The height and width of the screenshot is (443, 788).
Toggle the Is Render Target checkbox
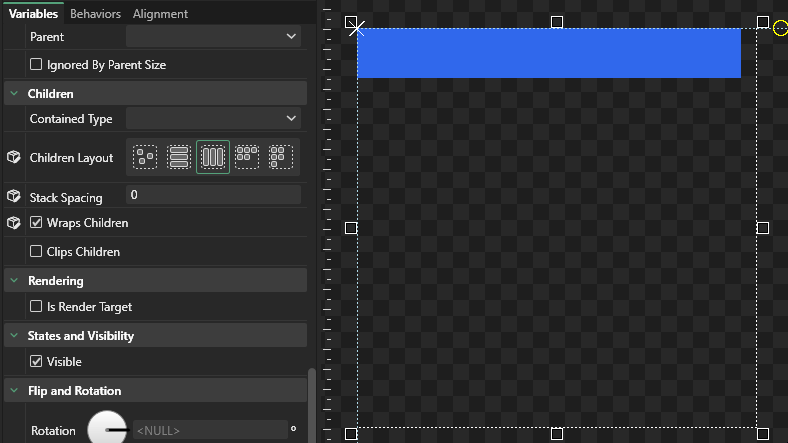point(37,307)
